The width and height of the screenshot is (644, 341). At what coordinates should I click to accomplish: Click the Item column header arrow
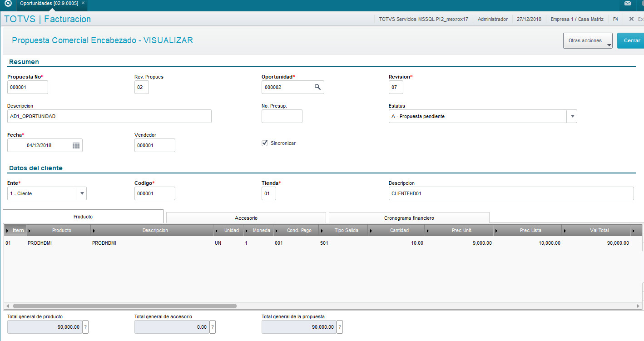tap(7, 230)
